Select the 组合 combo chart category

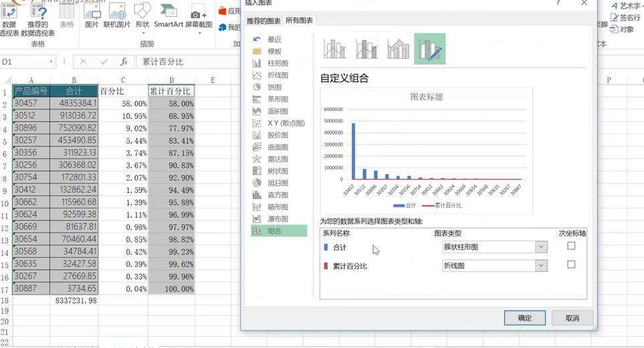click(279, 230)
